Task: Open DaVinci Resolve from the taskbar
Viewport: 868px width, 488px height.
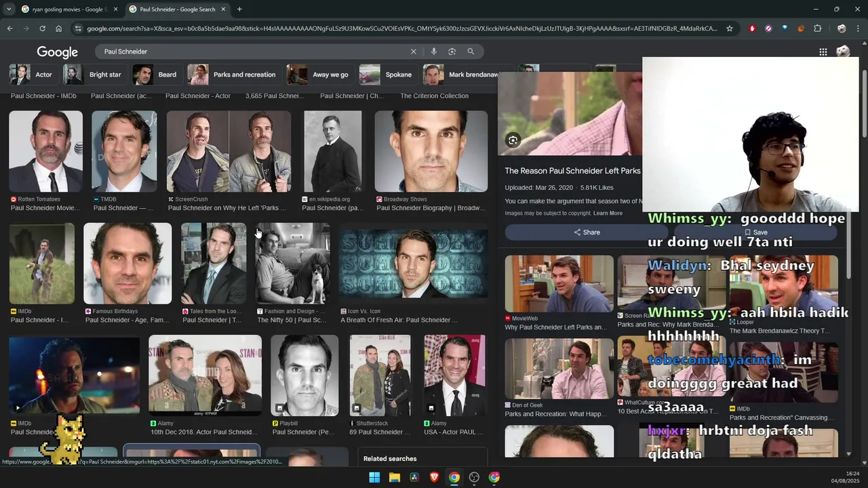Action: tap(414, 477)
